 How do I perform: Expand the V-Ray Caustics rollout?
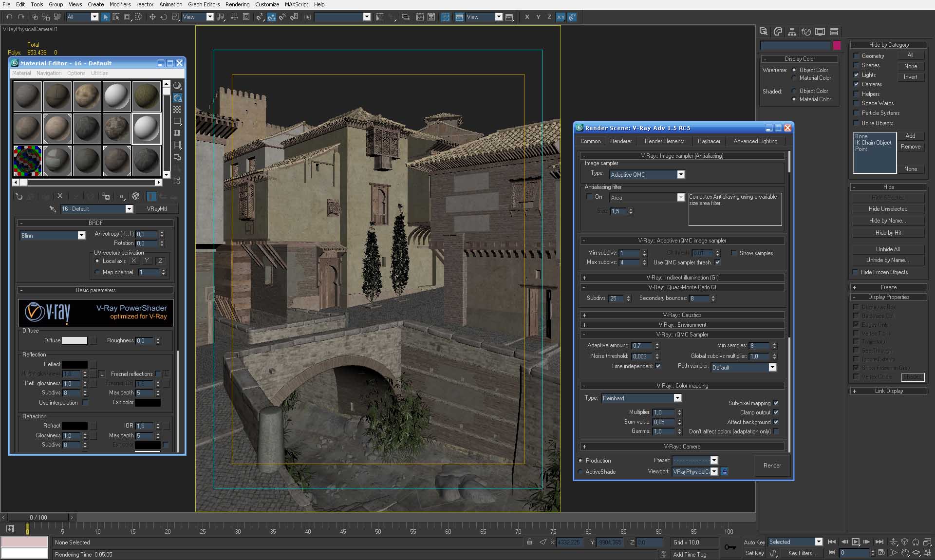682,315
